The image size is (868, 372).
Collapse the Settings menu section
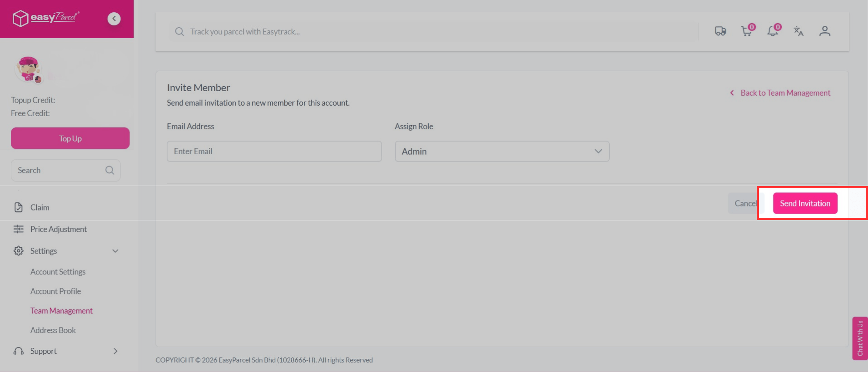coord(115,251)
